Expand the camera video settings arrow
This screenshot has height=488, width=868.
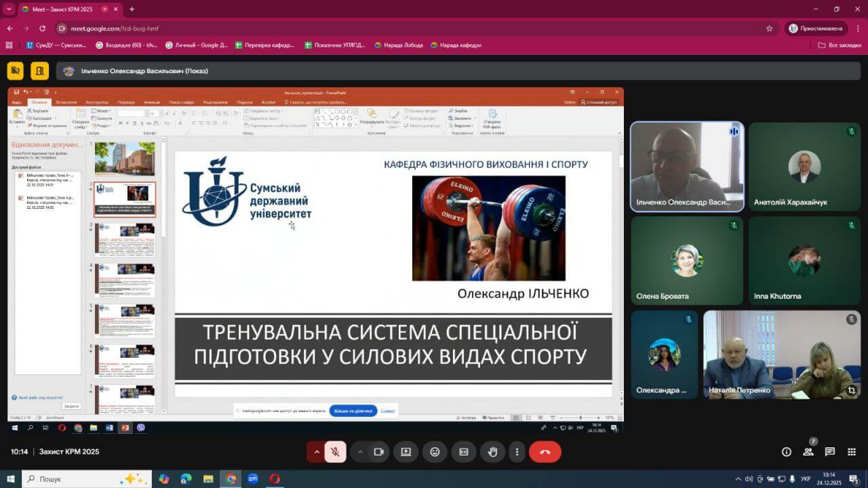(x=360, y=452)
